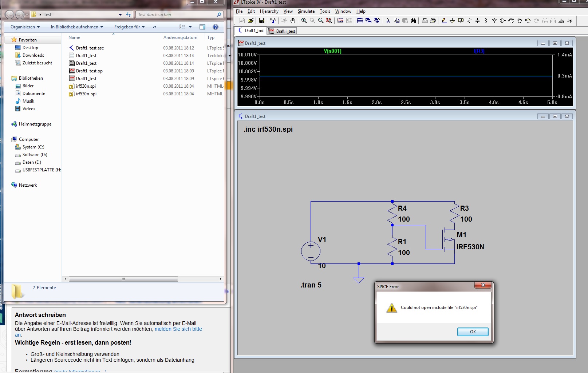Click the Autorange waveform icon
This screenshot has height=373, width=588.
click(x=340, y=21)
